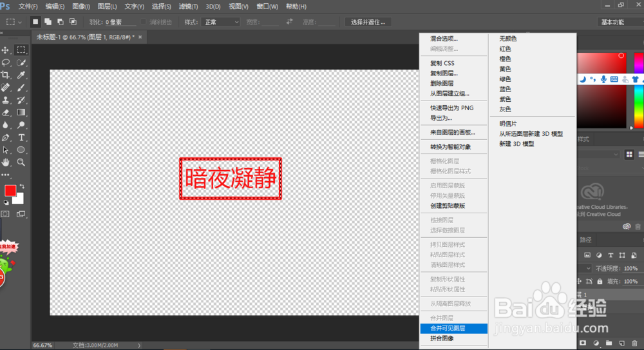Select the Eraser tool
The height and width of the screenshot is (350, 644).
[x=5, y=112]
